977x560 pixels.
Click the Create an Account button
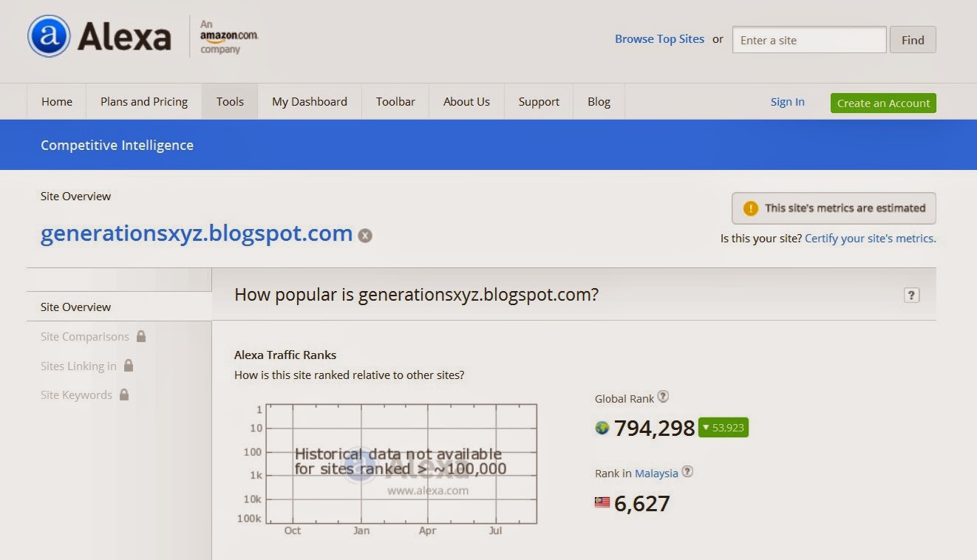click(x=883, y=103)
